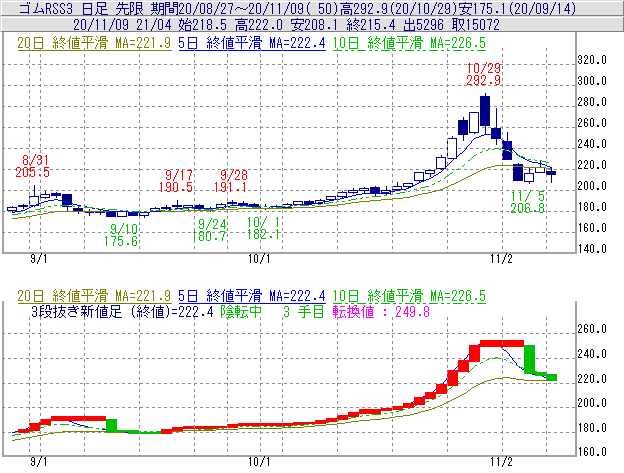The height and width of the screenshot is (473, 624).
Task: Click the 10日 終値平滑 legend in lower chart
Action: tap(409, 296)
